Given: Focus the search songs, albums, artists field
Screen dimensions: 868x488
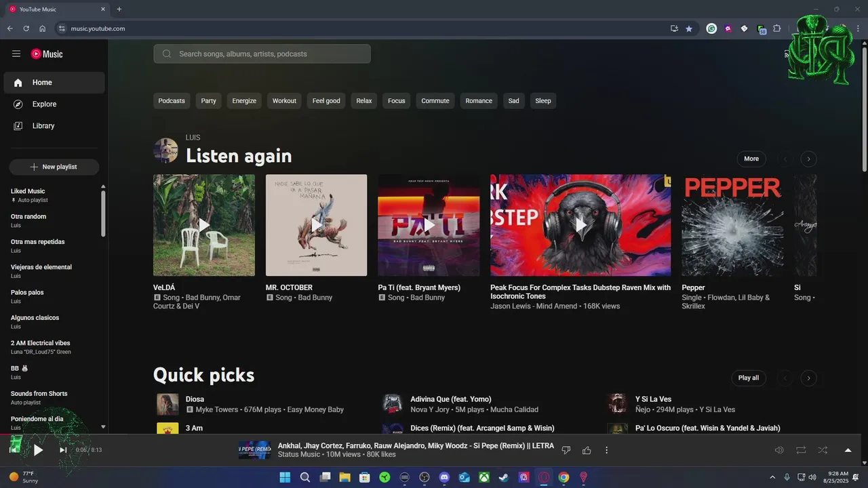Looking at the screenshot, I should point(262,54).
